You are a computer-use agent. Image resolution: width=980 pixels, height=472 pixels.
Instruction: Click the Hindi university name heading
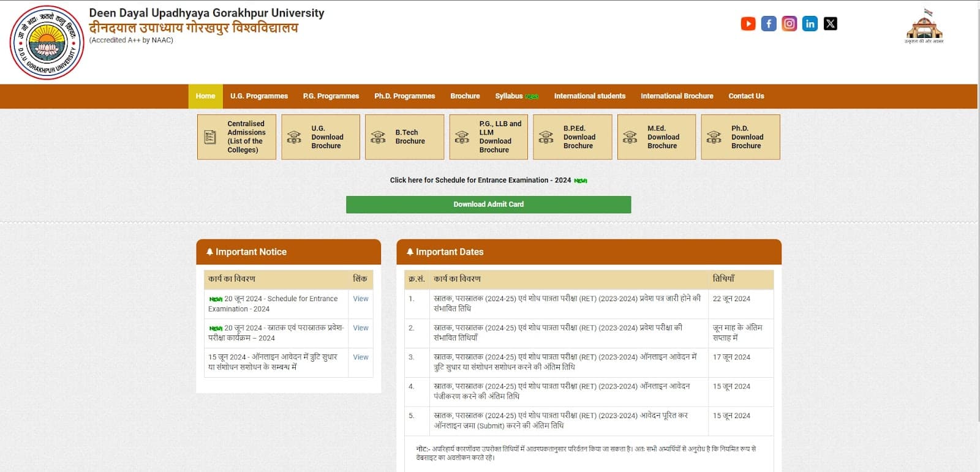[x=194, y=28]
